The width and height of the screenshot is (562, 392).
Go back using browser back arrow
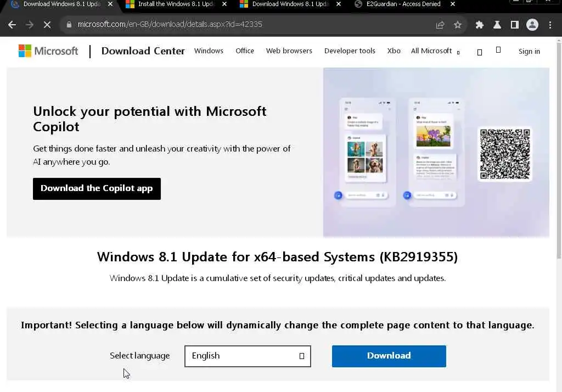(12, 25)
